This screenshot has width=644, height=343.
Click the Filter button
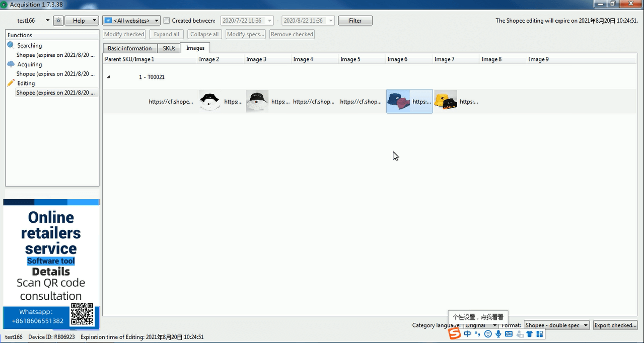(355, 21)
